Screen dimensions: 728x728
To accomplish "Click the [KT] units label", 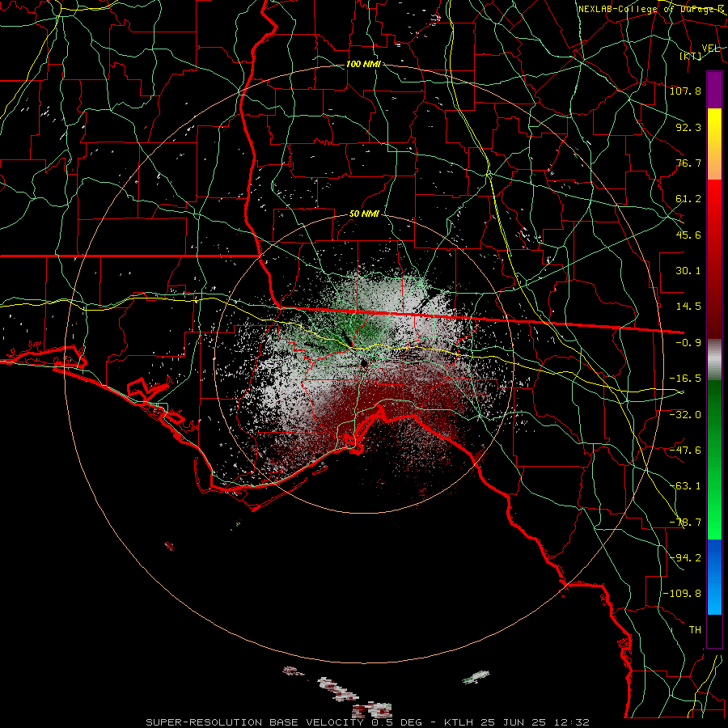I will pos(691,56).
